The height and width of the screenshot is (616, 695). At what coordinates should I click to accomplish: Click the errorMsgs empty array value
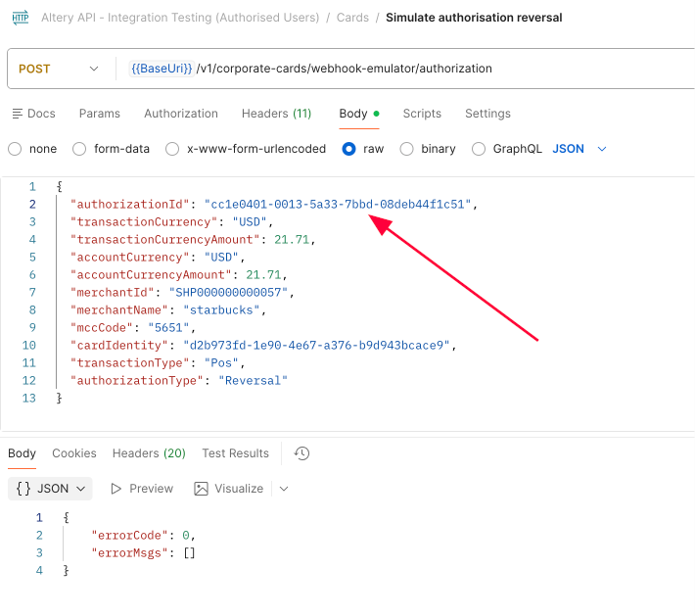189,553
